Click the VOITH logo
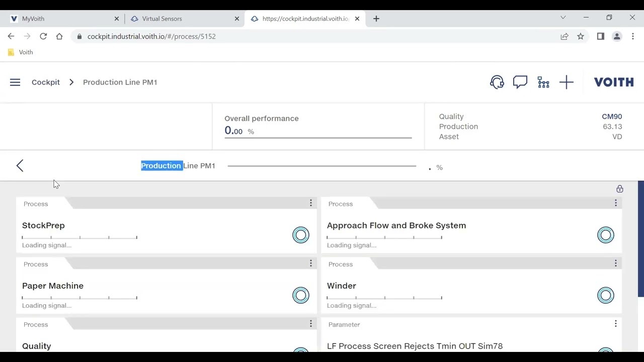The width and height of the screenshot is (644, 362). [614, 82]
